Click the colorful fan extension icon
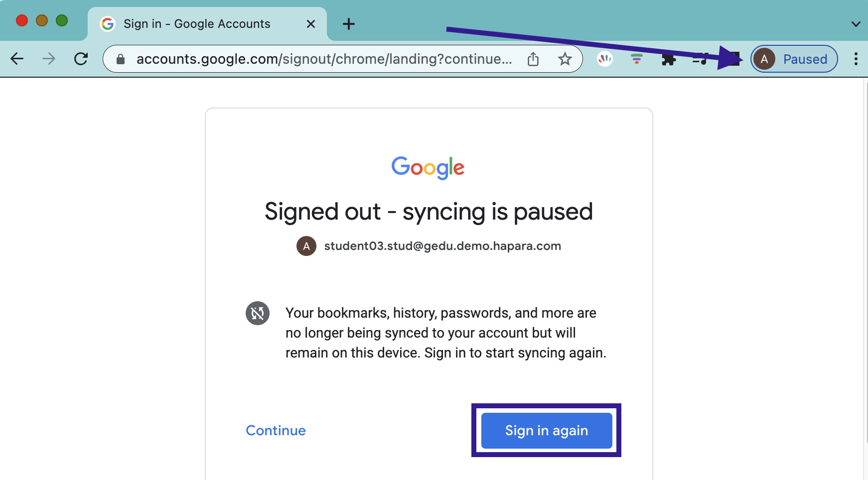The height and width of the screenshot is (480, 868). [x=605, y=59]
